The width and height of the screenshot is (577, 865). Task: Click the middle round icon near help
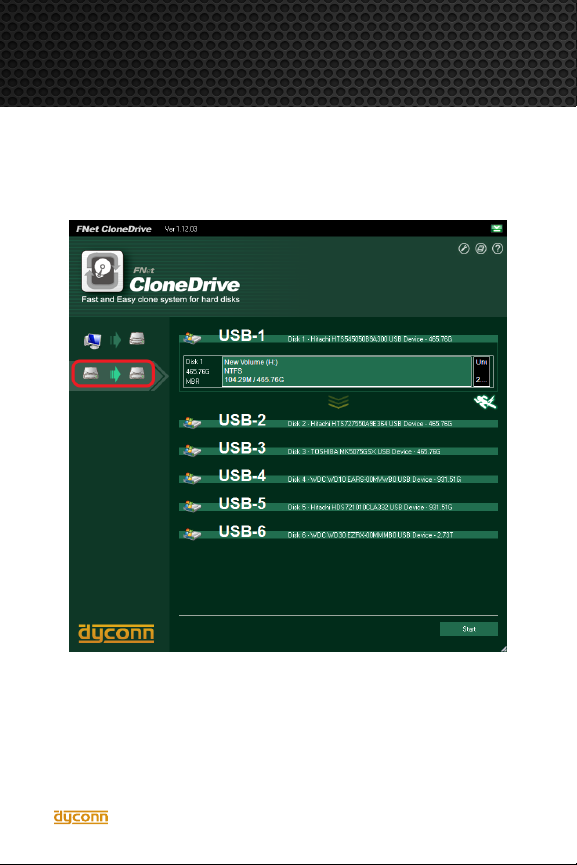coord(481,249)
